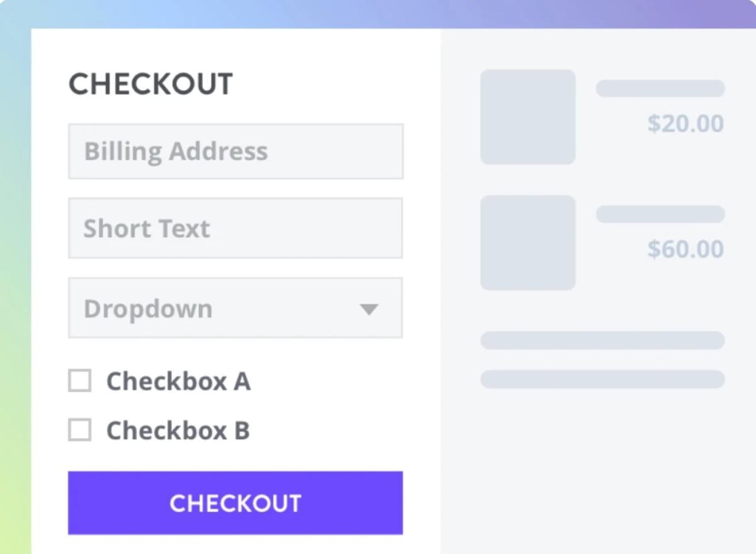Viewport: 756px width, 554px height.
Task: Select the $20.00 price label
Action: click(685, 124)
